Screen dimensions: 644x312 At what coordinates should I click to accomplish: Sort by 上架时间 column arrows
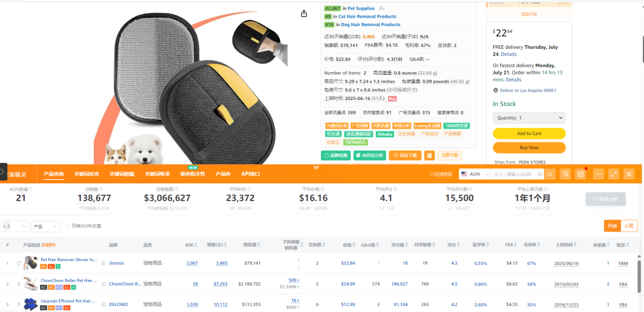pos(576,245)
